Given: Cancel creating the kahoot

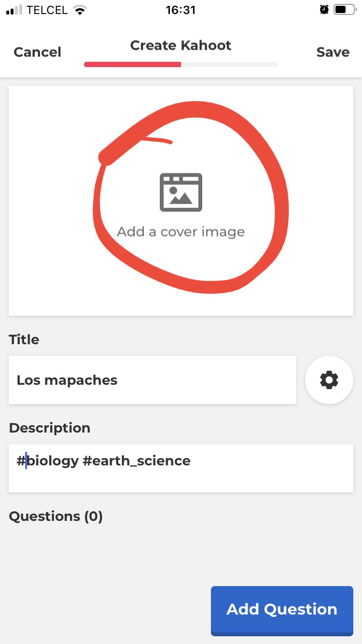Looking at the screenshot, I should point(37,52).
